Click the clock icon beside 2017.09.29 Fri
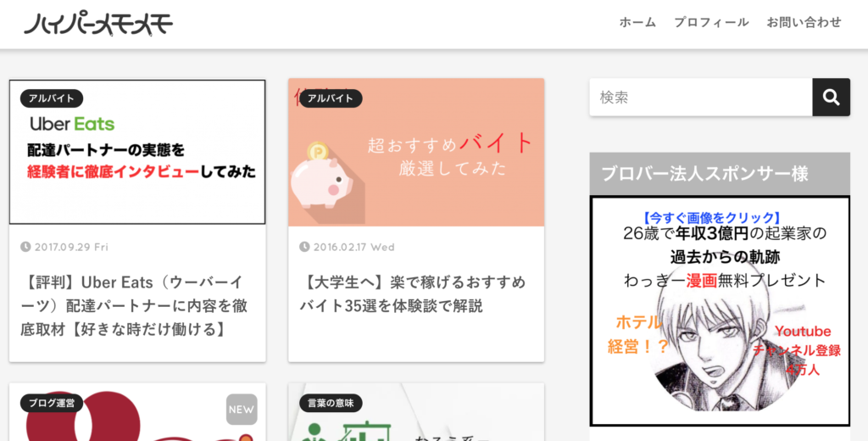The height and width of the screenshot is (441, 868). point(25,247)
